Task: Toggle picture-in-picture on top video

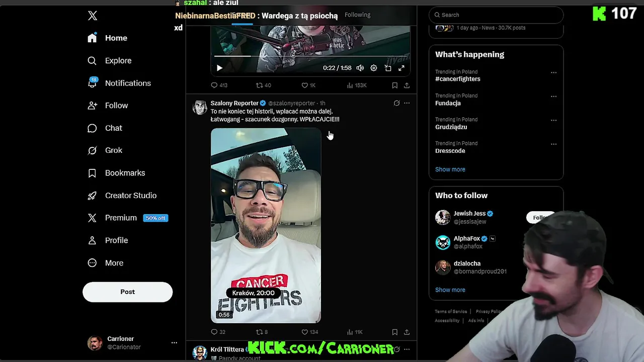Action: [388, 68]
